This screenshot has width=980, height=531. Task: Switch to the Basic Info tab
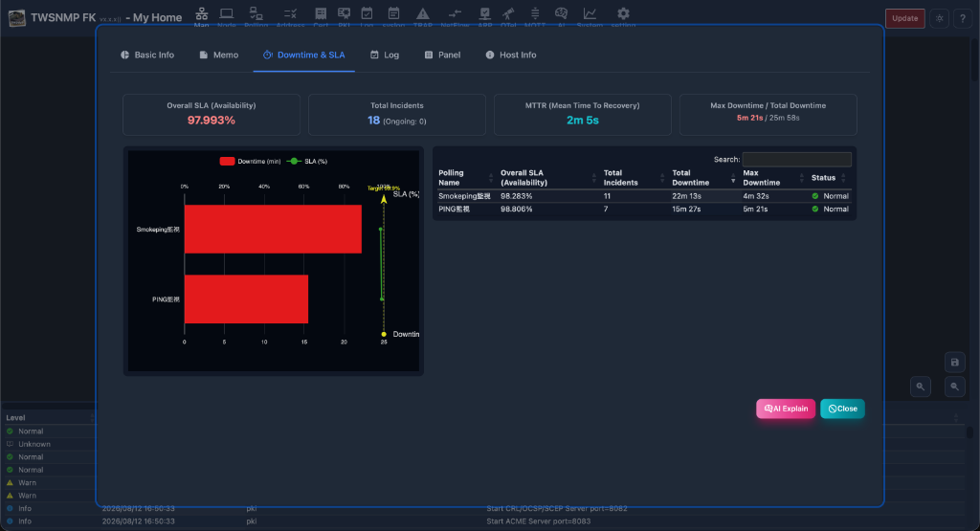pos(147,55)
